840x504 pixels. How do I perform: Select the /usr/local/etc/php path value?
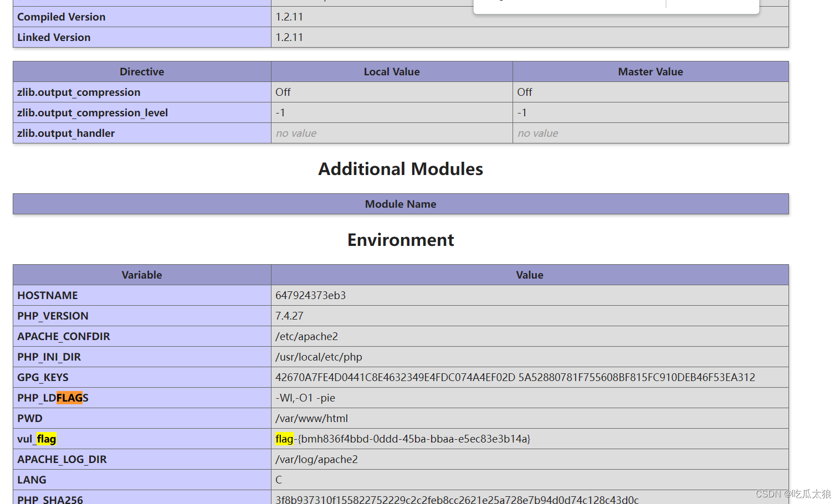coord(319,357)
